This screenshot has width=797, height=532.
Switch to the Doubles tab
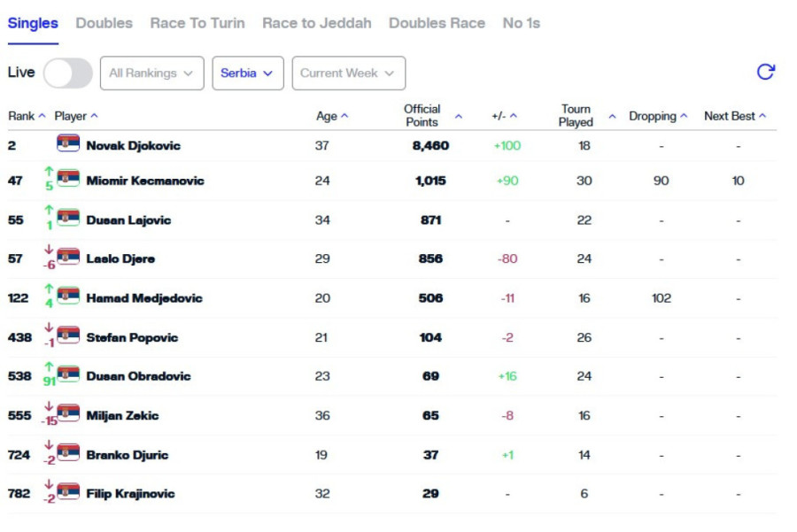[x=104, y=23]
